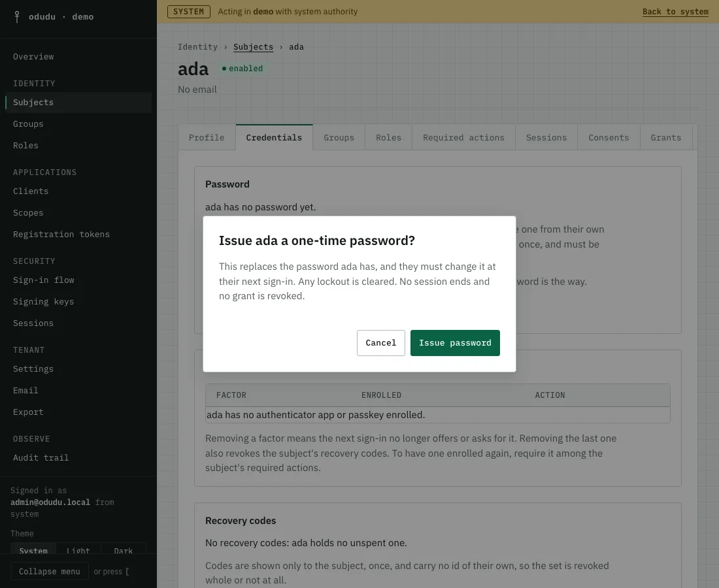Click the SYSTEM badge in the banner
Image resolution: width=719 pixels, height=588 pixels.
pyautogui.click(x=188, y=12)
